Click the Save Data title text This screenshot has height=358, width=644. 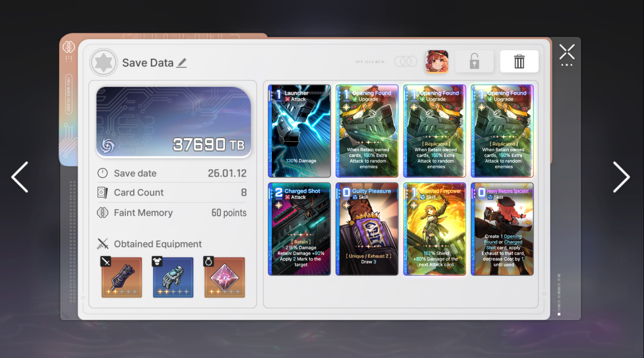pos(148,63)
